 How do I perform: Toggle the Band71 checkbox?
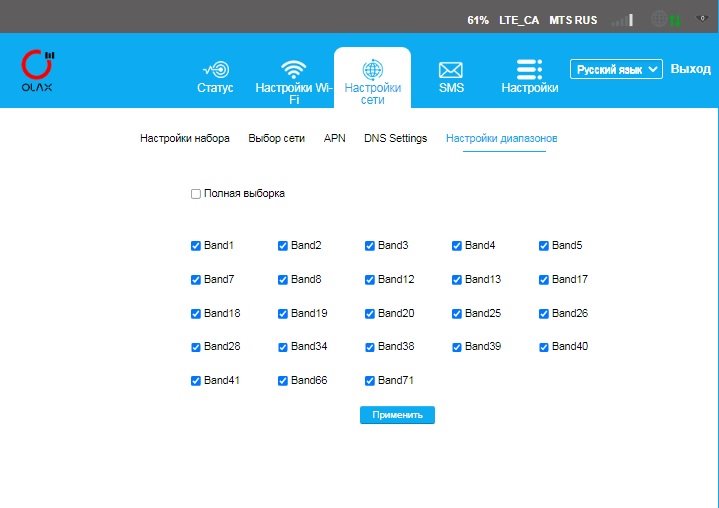pos(370,381)
